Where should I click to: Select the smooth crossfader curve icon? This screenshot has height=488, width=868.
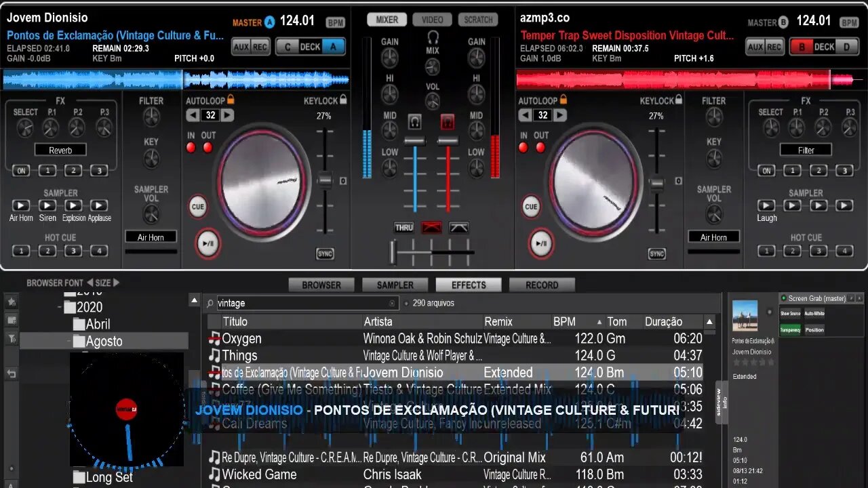point(459,228)
